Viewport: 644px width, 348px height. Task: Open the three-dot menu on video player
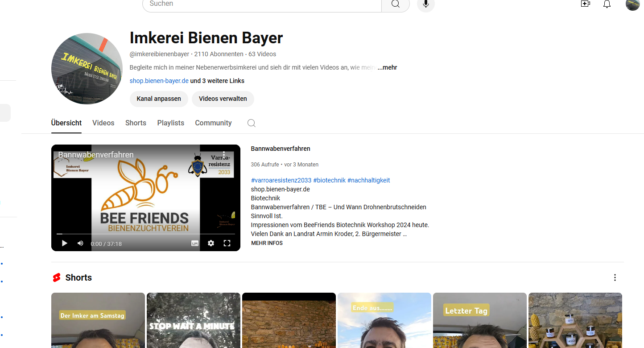coord(224,154)
